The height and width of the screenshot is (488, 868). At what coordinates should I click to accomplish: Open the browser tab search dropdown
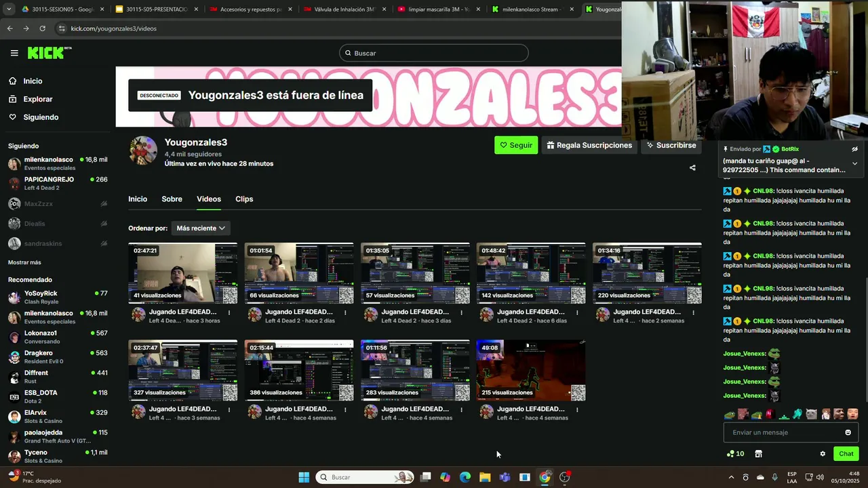9,9
